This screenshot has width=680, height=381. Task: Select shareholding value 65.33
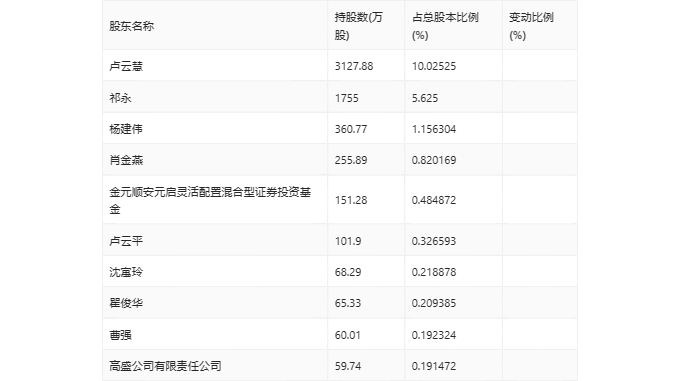[x=348, y=303]
